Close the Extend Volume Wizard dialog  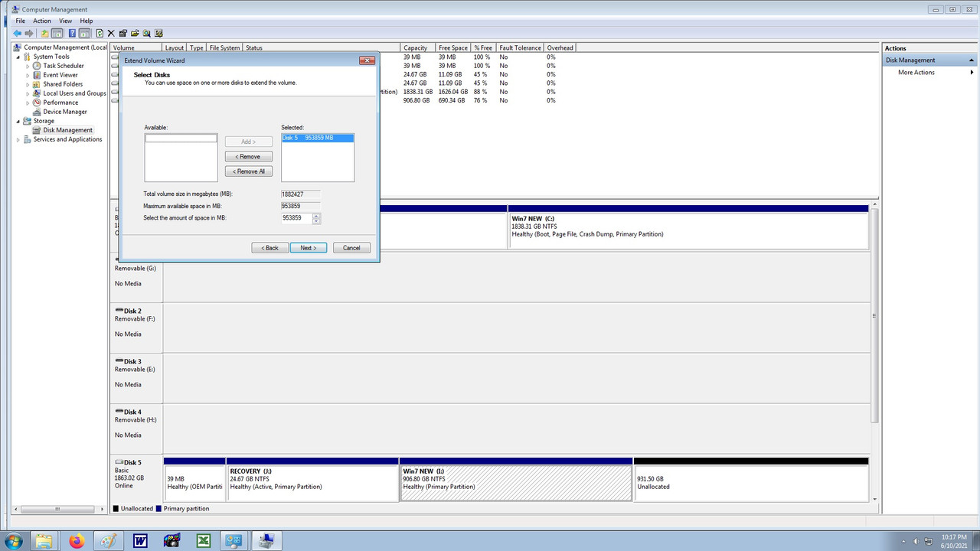(x=367, y=60)
